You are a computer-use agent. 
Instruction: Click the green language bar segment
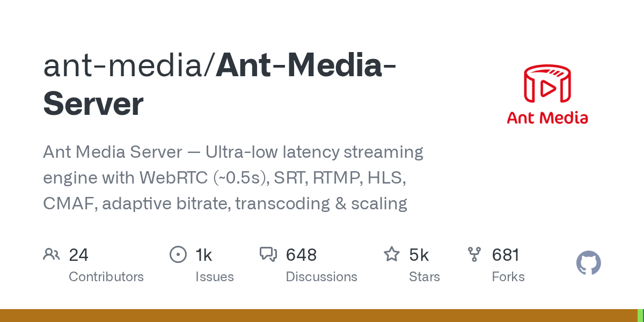coord(640,316)
